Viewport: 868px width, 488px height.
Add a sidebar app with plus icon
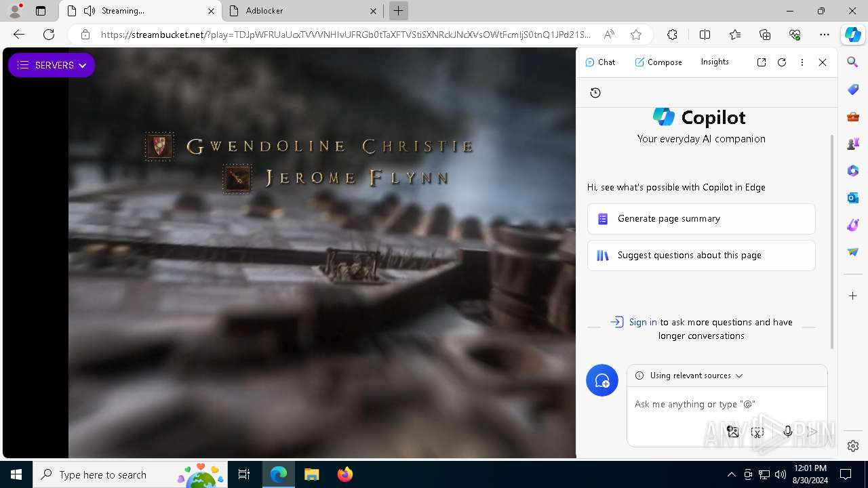click(x=853, y=296)
